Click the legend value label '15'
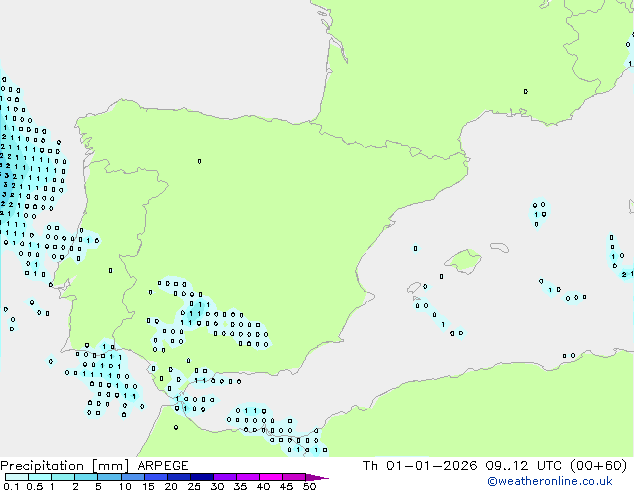634x490 pixels. [x=148, y=487]
